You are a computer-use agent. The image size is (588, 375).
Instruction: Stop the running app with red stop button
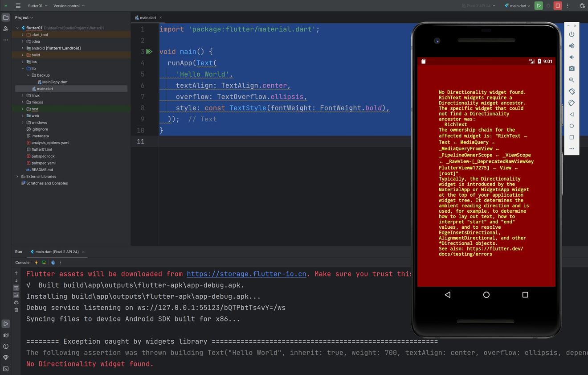(x=557, y=6)
